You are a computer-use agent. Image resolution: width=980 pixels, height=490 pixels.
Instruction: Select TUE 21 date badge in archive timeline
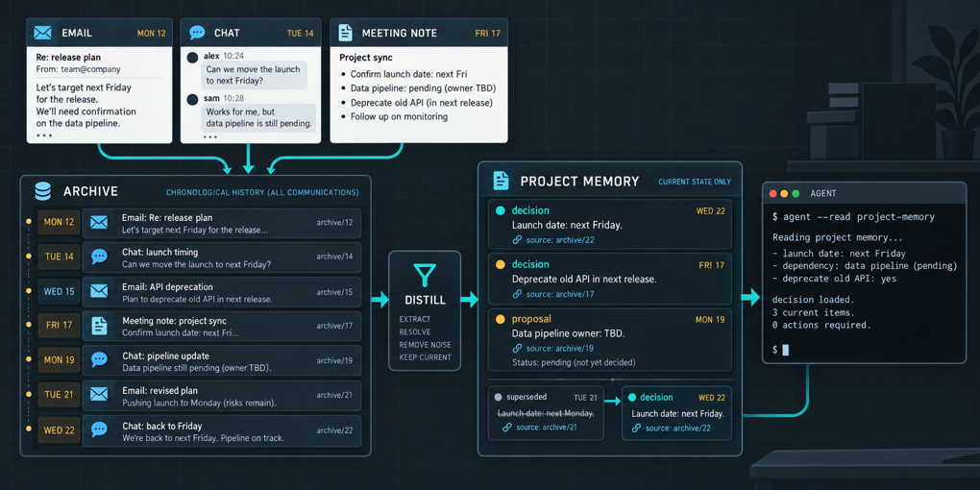coord(60,394)
